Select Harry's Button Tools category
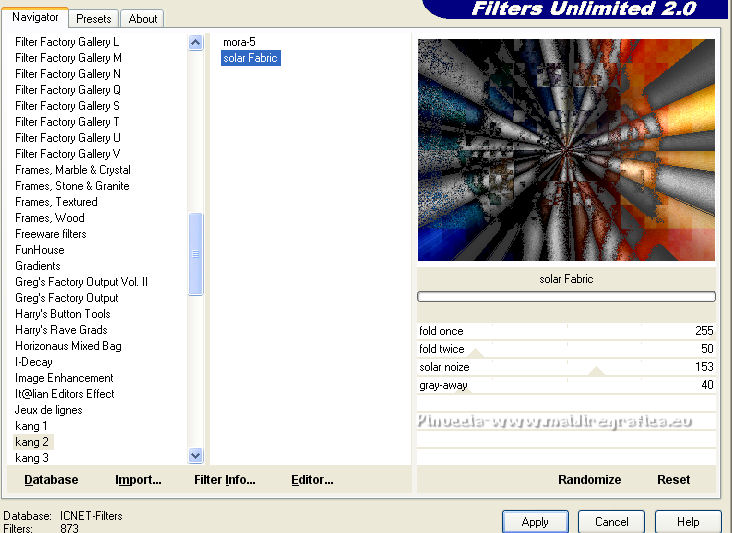 pos(63,314)
